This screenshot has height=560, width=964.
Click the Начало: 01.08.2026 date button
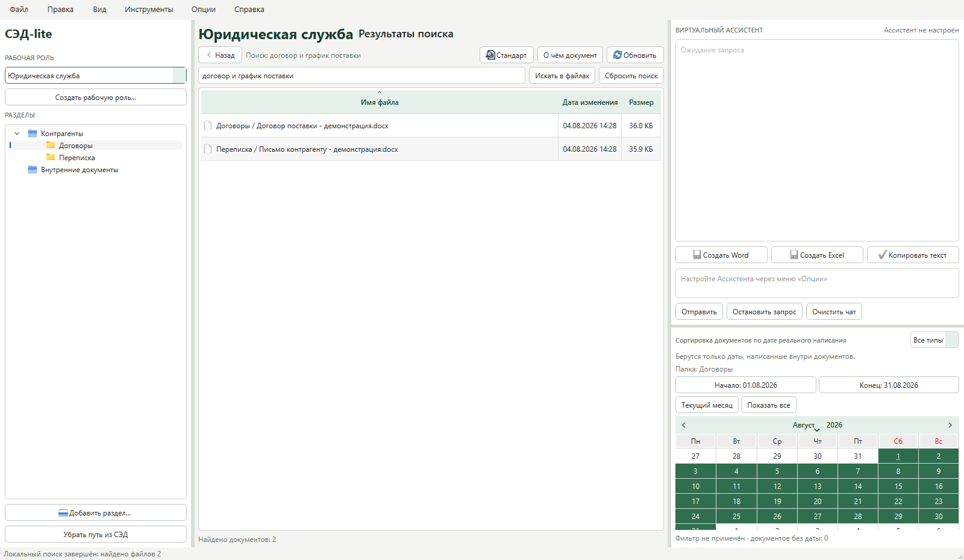point(746,385)
